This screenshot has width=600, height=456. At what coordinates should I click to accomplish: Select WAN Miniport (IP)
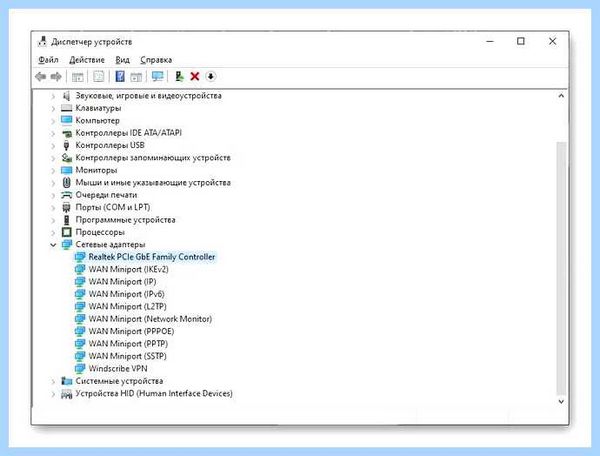coord(122,282)
